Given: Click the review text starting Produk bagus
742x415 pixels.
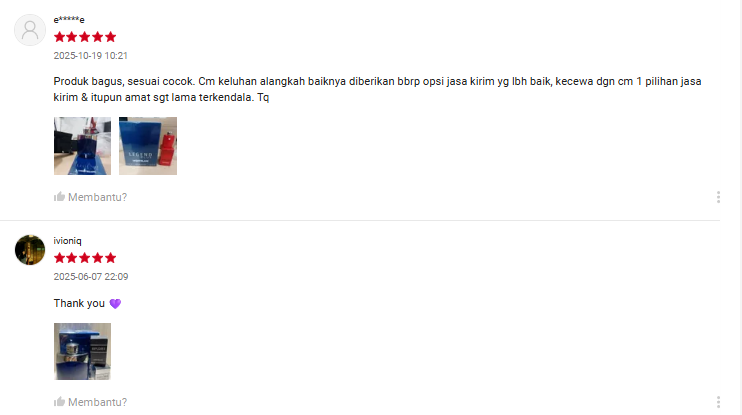Looking at the screenshot, I should [x=377, y=89].
